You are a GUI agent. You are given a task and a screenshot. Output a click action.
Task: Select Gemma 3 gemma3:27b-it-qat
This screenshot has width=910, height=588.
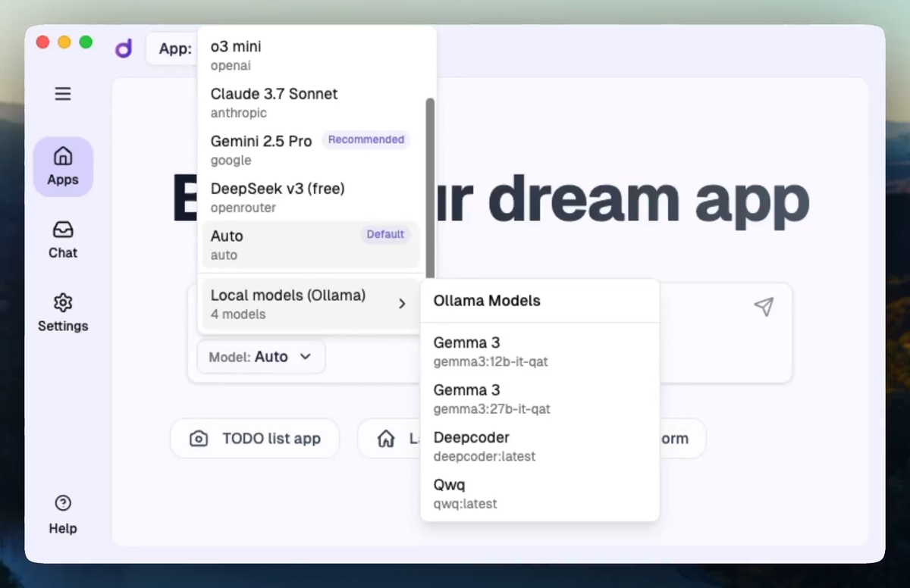pyautogui.click(x=540, y=399)
